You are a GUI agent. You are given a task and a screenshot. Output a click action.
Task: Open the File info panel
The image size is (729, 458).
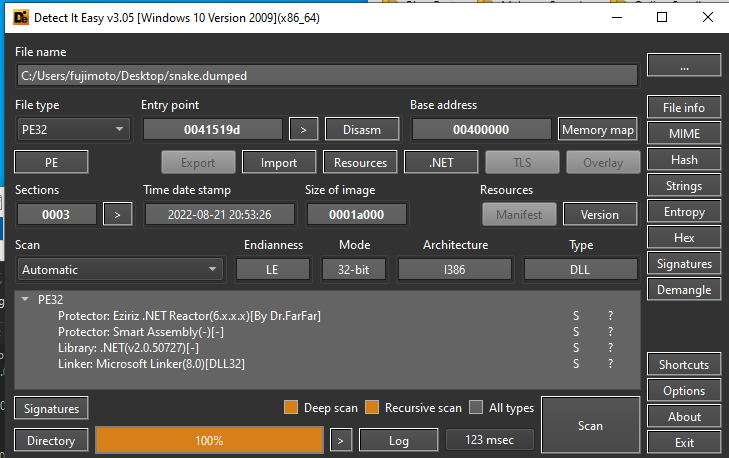(684, 108)
